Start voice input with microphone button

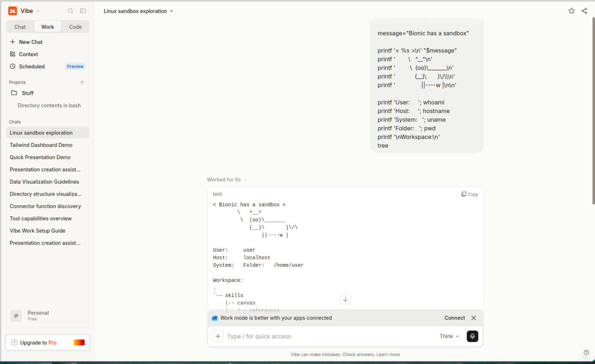coord(472,336)
